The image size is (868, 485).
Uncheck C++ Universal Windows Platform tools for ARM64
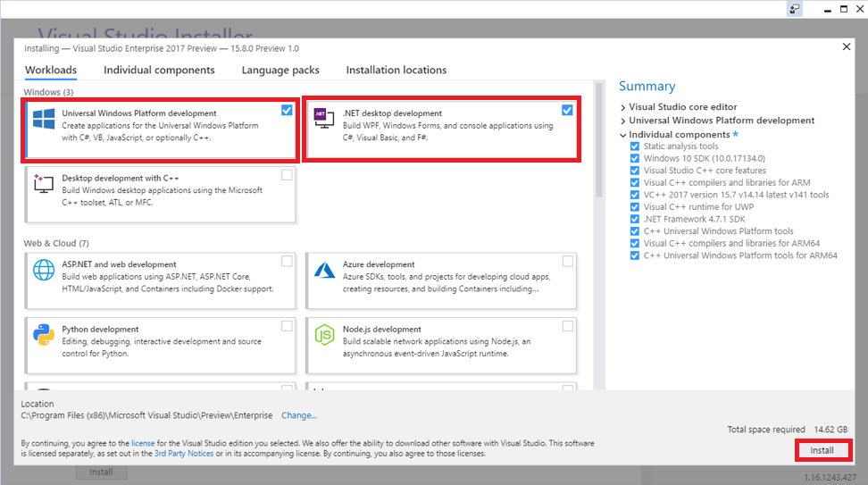pos(635,255)
